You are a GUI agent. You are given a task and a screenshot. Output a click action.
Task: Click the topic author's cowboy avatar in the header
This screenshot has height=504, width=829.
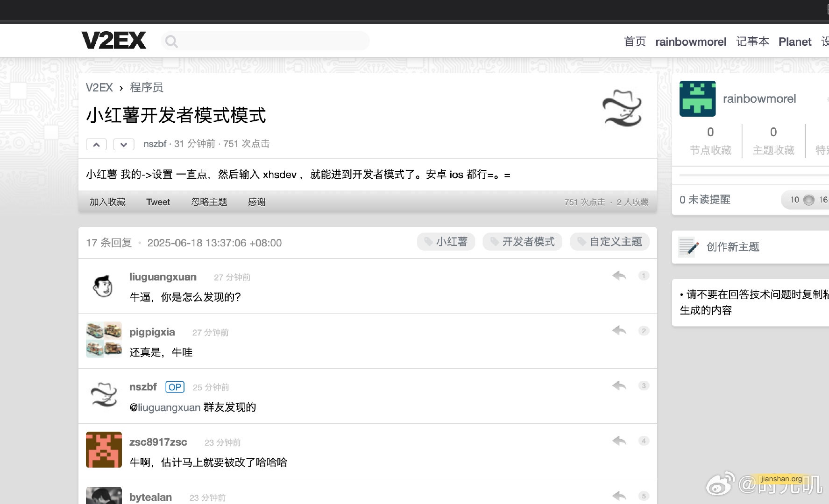tap(623, 108)
